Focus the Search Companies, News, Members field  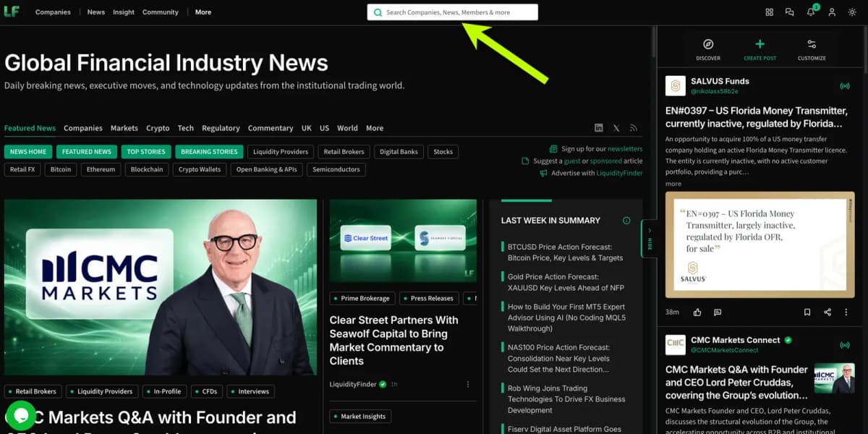(x=453, y=12)
